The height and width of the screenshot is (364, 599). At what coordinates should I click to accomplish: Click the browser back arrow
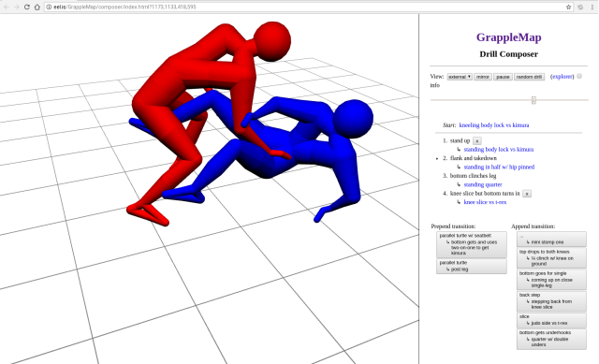coord(7,7)
